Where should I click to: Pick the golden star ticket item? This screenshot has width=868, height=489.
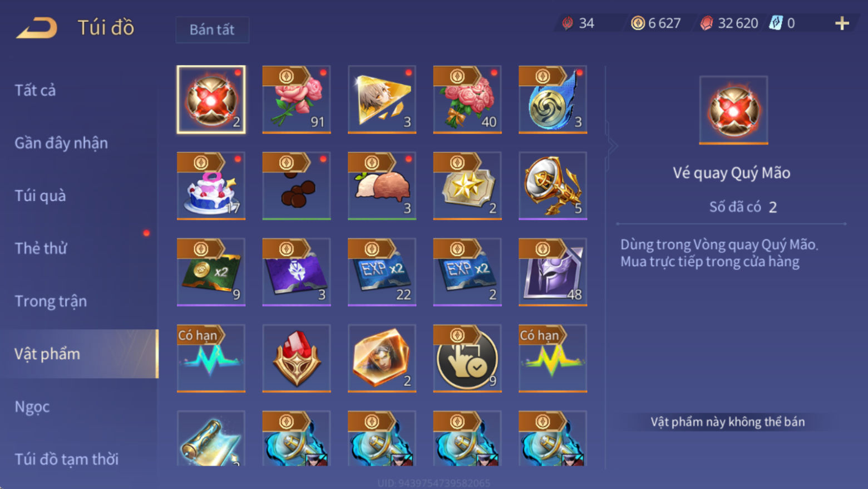[x=467, y=186]
